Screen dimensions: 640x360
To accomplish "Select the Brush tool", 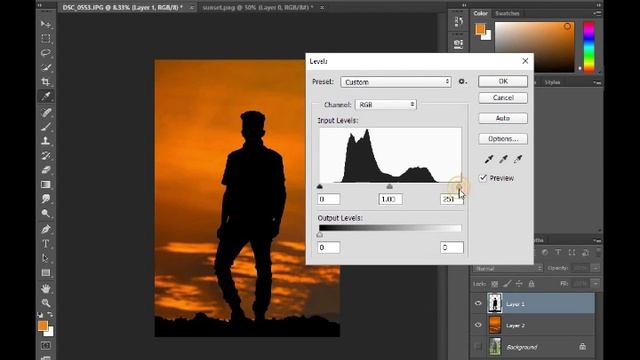I will [46, 127].
